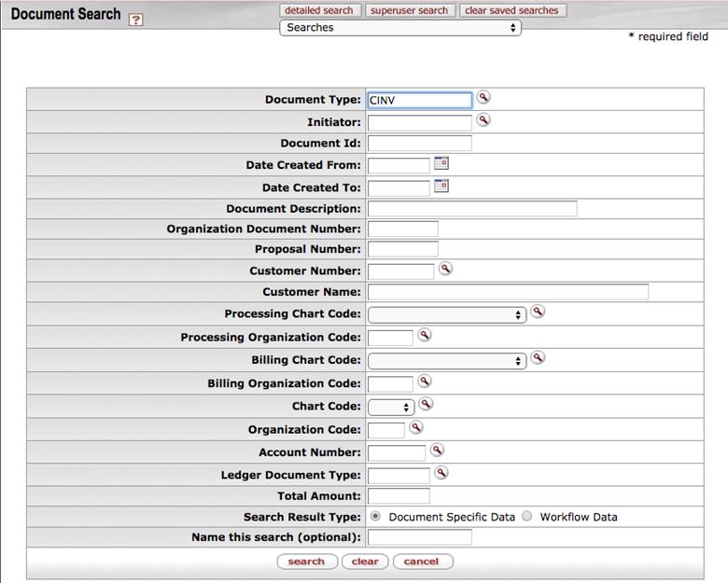
Task: Open lookup icon next to Chart Code
Action: (426, 404)
